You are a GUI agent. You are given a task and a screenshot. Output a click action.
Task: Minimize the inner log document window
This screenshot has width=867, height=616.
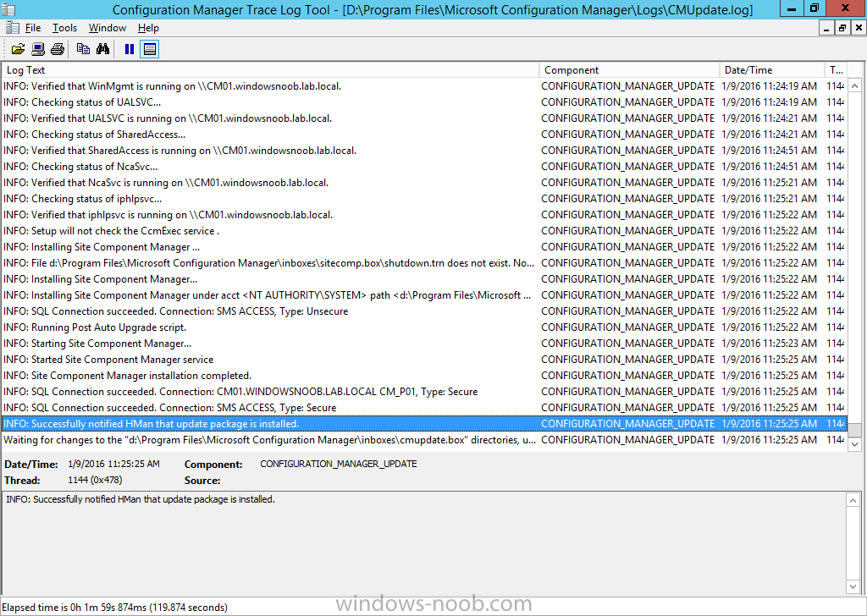pos(826,28)
